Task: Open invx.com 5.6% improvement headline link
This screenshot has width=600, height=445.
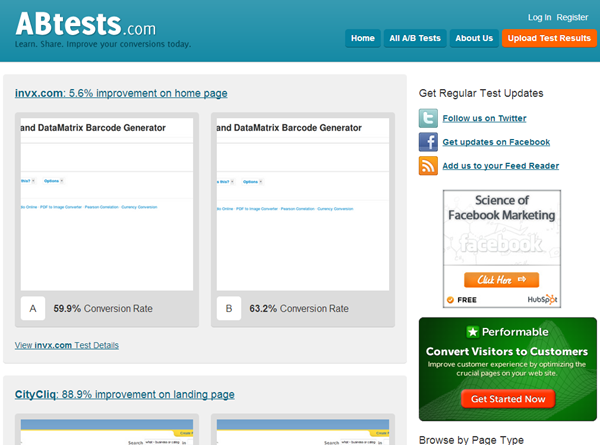Action: pyautogui.click(x=121, y=93)
